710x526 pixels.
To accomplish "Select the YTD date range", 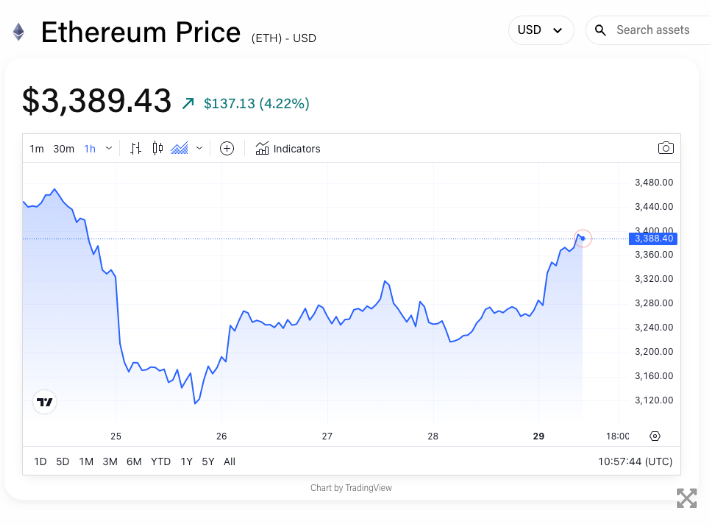I will 160,461.
